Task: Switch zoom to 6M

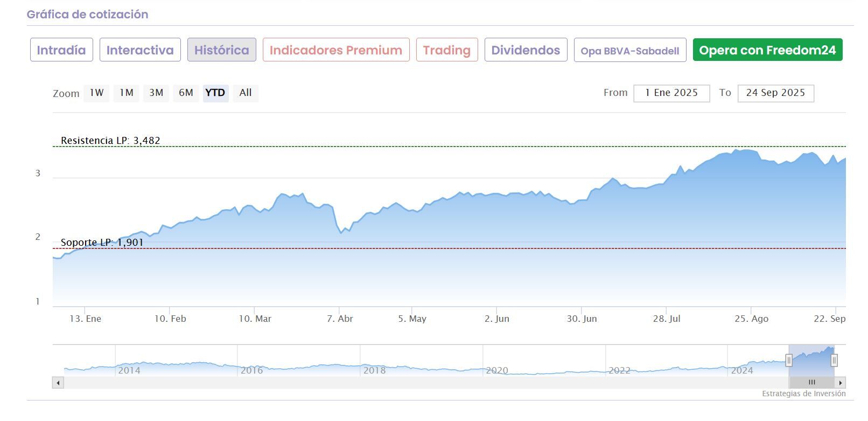Action: pyautogui.click(x=186, y=93)
